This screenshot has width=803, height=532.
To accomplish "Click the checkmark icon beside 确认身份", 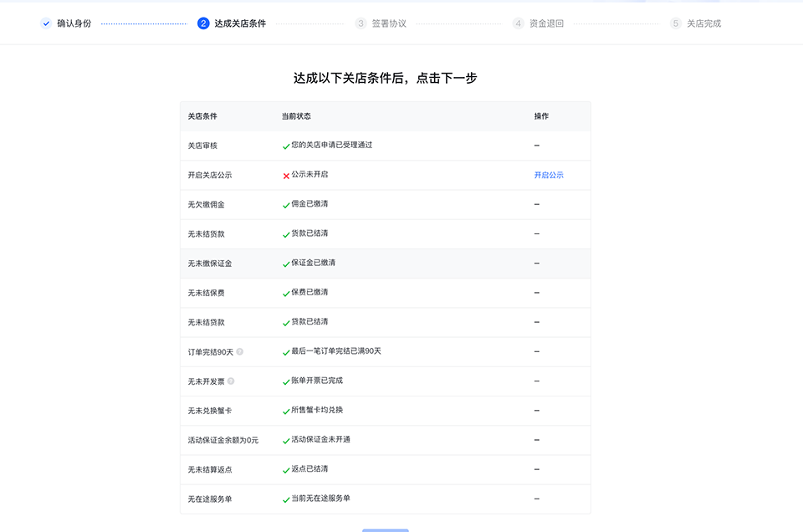I will click(x=46, y=23).
